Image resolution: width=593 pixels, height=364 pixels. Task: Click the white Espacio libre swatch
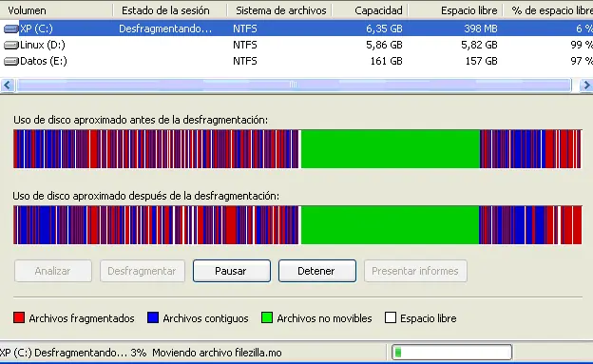[x=391, y=317]
